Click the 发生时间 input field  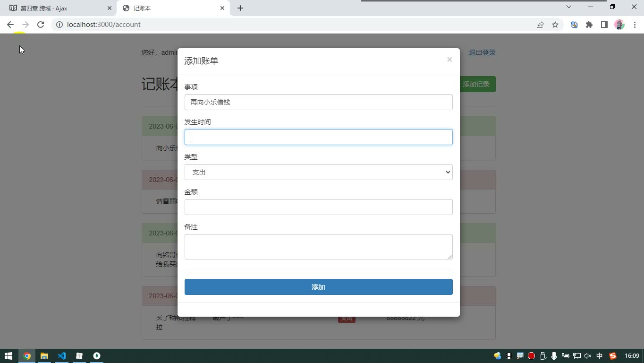[x=319, y=137]
